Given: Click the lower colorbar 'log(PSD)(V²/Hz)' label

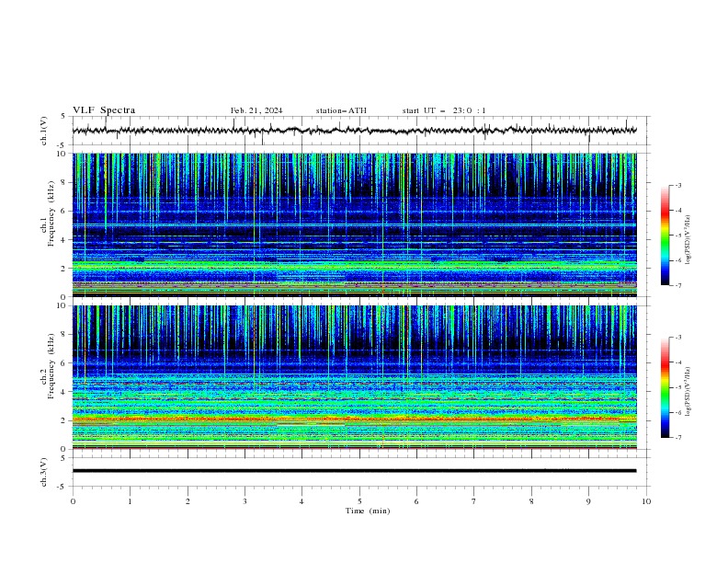Looking at the screenshot, I should [688, 392].
